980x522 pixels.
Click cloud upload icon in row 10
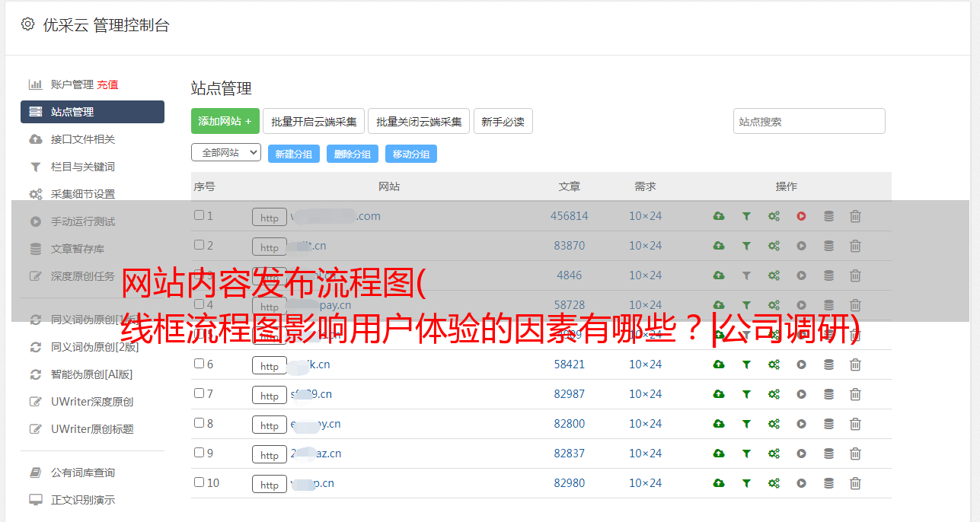coord(719,483)
